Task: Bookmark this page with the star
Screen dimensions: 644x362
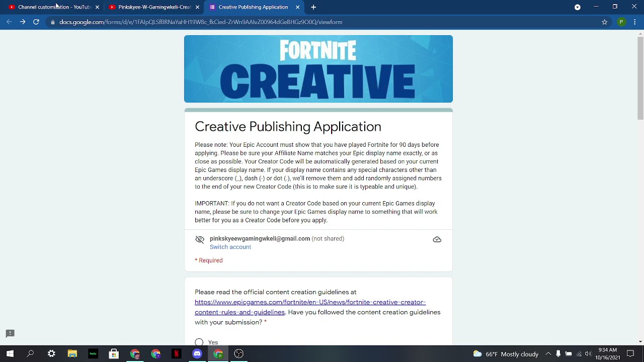Action: point(605,22)
